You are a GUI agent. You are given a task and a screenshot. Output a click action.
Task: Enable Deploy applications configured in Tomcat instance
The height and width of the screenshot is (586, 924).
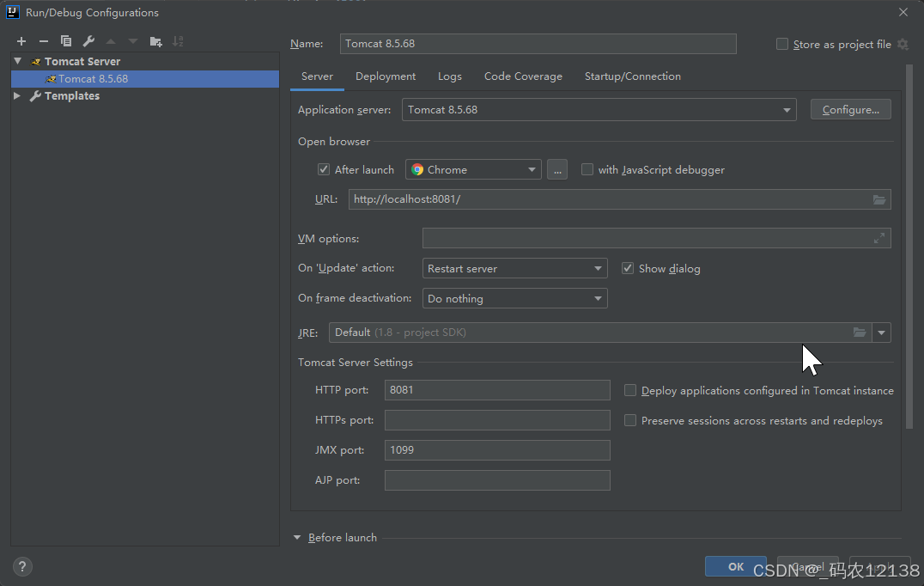tap(630, 390)
